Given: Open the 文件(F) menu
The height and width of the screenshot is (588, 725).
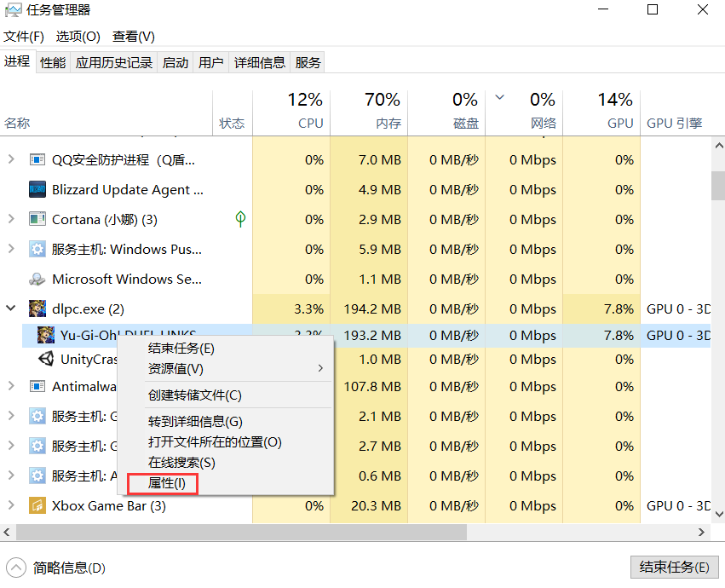Looking at the screenshot, I should [24, 37].
